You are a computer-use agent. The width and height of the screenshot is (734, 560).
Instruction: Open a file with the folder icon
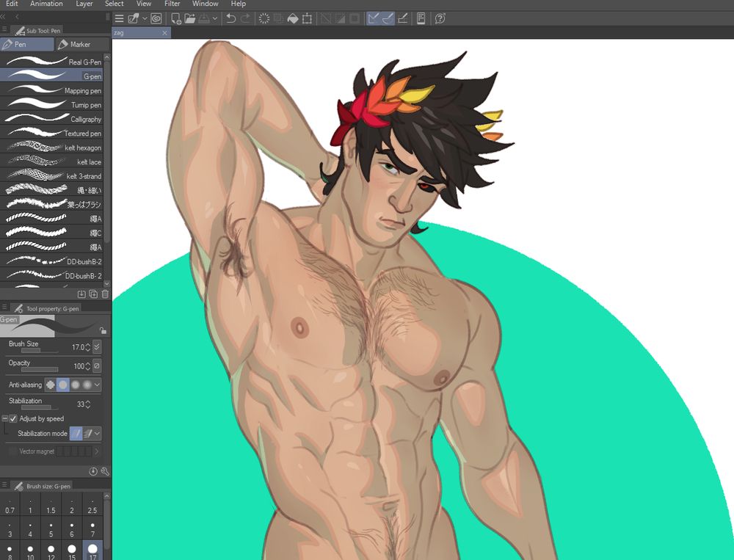tap(189, 19)
